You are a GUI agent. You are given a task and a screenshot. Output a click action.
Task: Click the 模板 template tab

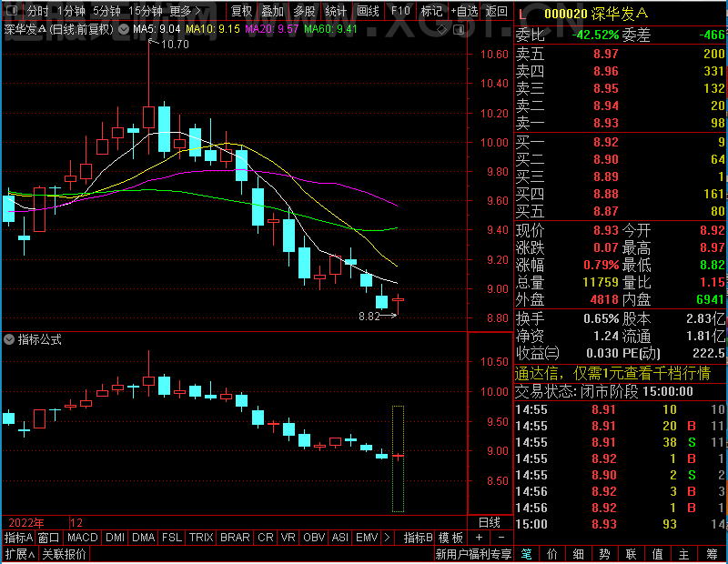450,538
